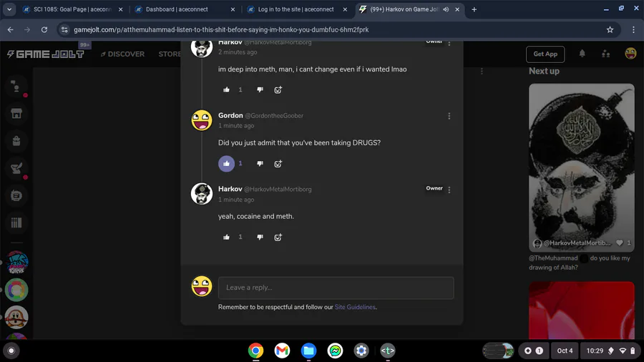Open Settings from the shelf
The width and height of the screenshot is (644, 362).
pos(361,351)
